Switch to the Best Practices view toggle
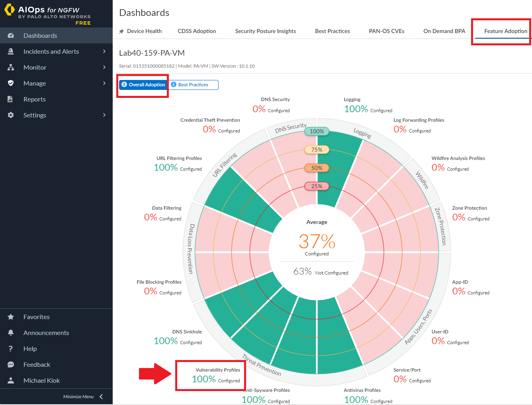Screen dimensions: 532x405 coord(194,85)
